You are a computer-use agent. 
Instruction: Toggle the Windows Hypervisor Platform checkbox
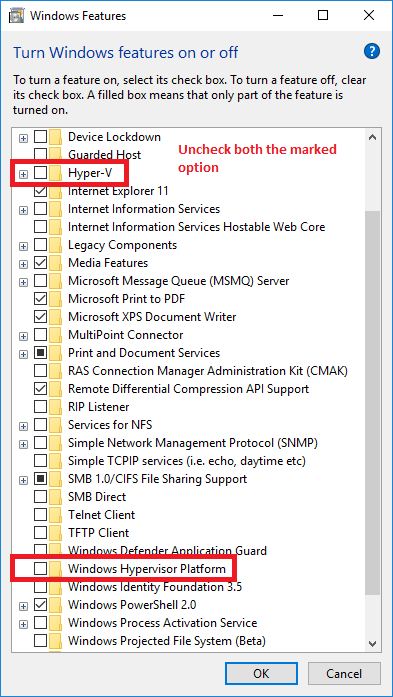(x=40, y=569)
